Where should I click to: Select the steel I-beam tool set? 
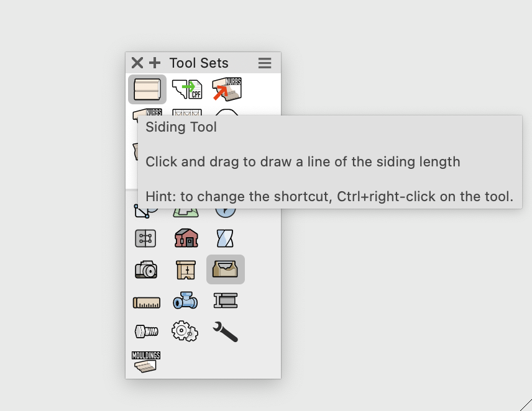point(225,302)
